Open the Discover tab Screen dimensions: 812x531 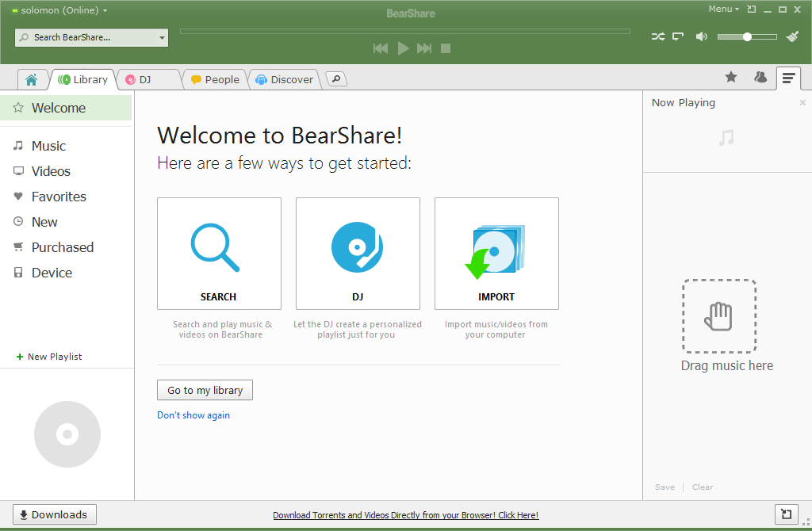click(x=285, y=80)
